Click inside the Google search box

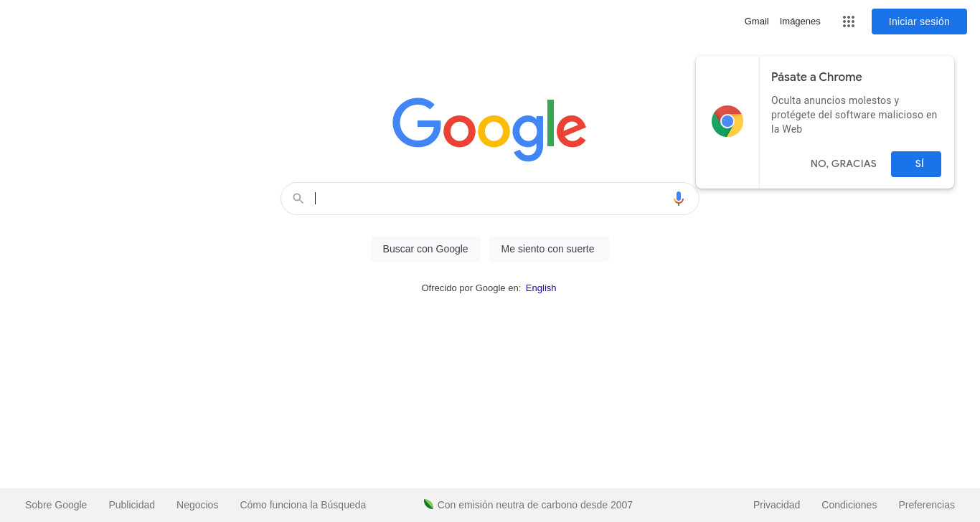tap(490, 199)
